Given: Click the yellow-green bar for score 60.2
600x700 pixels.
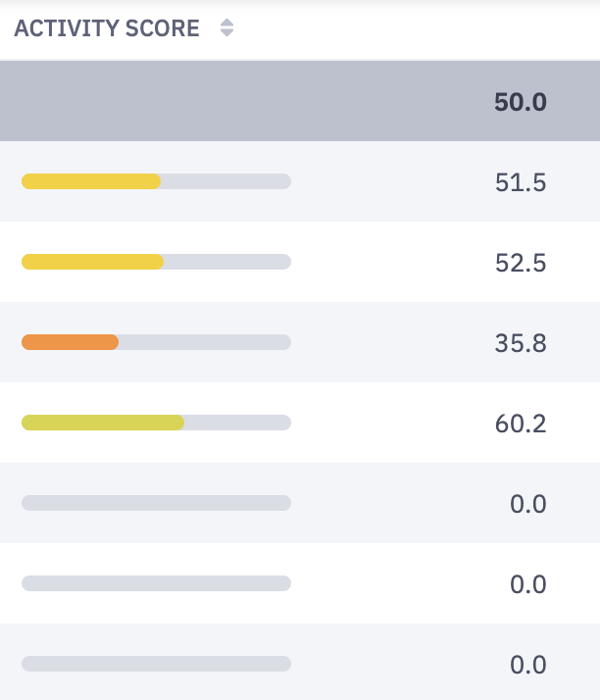Looking at the screenshot, I should 103,423.
